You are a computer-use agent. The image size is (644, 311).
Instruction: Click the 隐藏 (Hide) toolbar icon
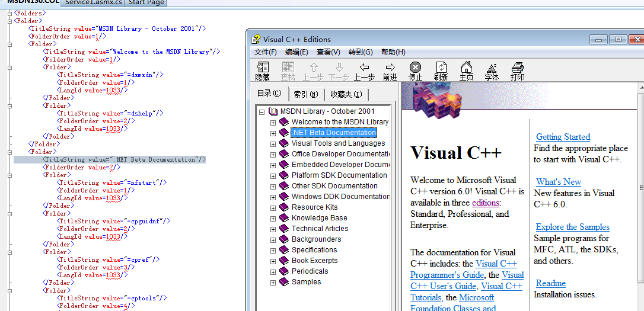click(x=263, y=71)
